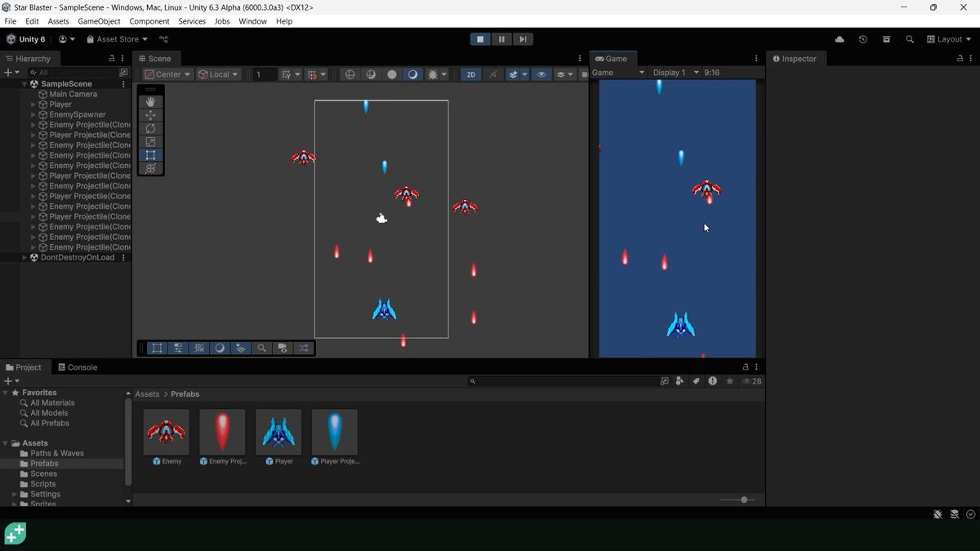Select the Enemy prefab thumbnail
980x551 pixels.
(x=166, y=431)
